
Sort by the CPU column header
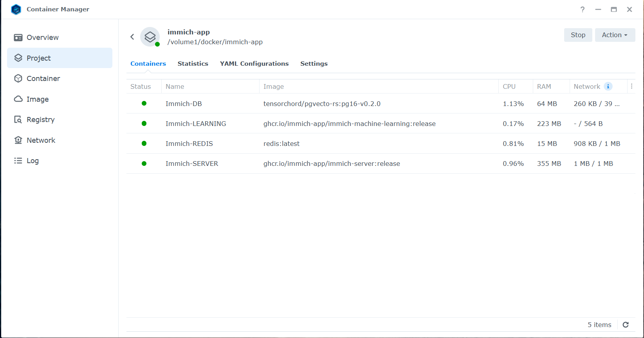(x=516, y=86)
